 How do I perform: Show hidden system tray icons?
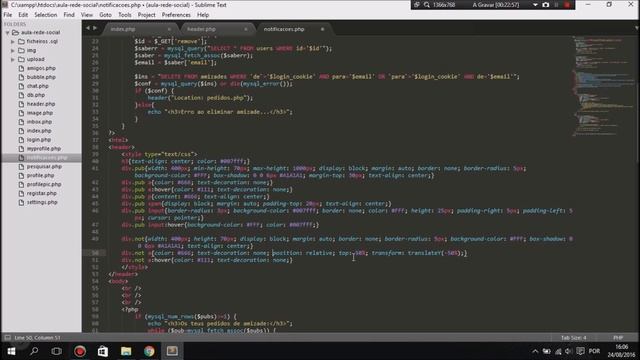tap(535, 351)
